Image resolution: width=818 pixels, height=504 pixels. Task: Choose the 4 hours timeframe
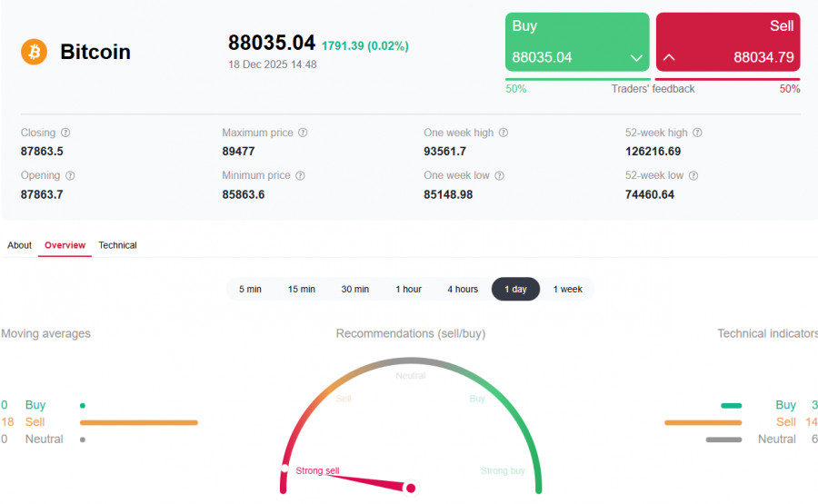pyautogui.click(x=463, y=289)
